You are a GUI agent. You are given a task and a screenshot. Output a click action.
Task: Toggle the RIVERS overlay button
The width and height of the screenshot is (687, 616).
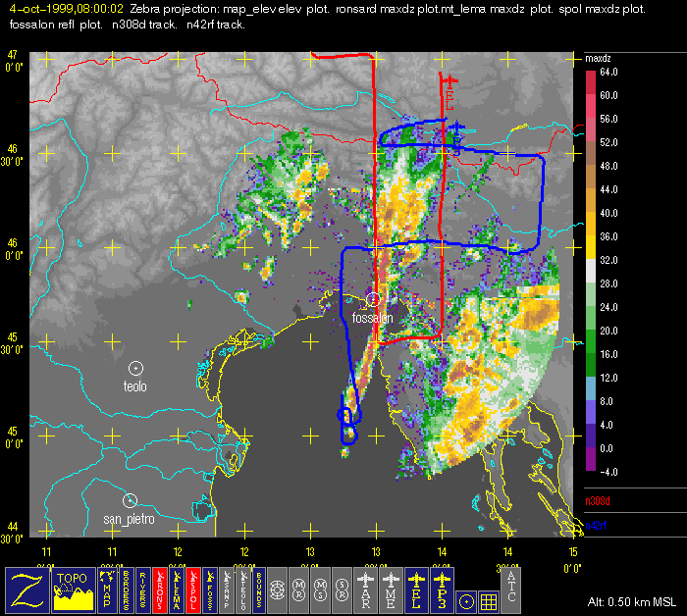(142, 590)
